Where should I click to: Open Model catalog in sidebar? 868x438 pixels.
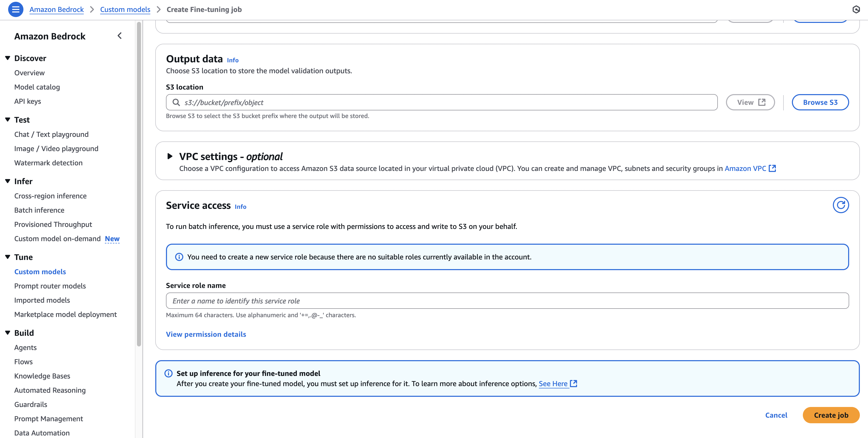click(x=37, y=87)
